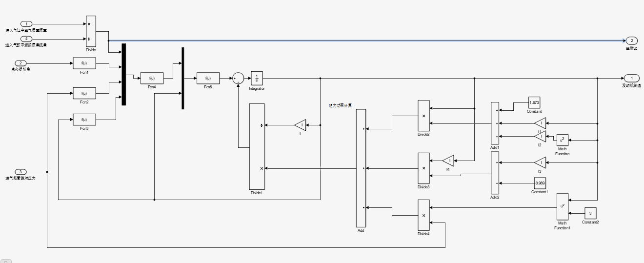The width and height of the screenshot is (644, 263).
Task: Click the 'Divide1' block label
Action: tap(257, 193)
